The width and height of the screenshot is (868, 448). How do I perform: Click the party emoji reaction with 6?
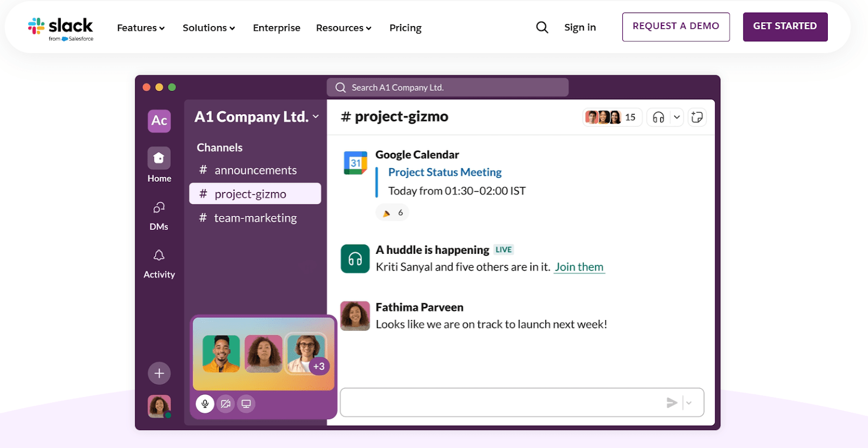(392, 213)
